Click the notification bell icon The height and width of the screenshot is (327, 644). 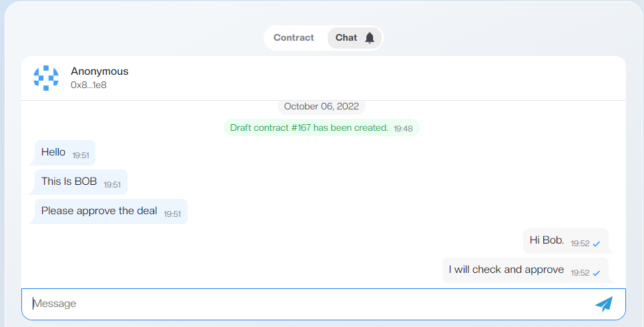click(370, 38)
